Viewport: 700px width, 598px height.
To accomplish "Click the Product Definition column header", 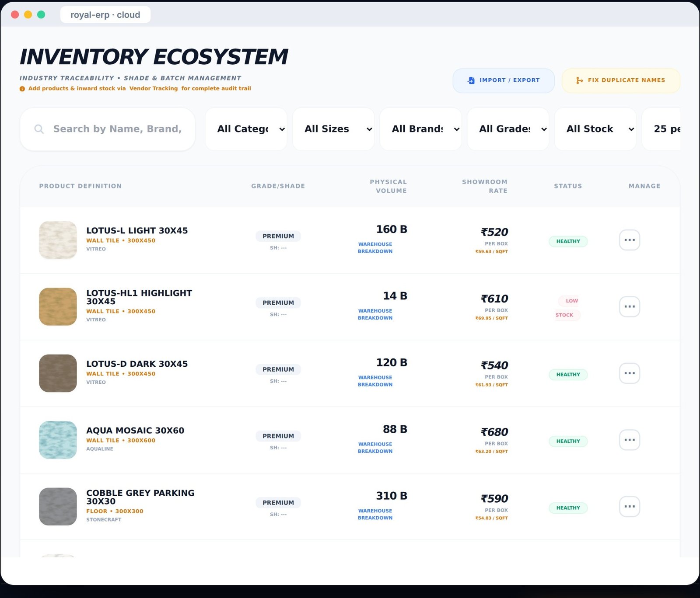I will pos(80,186).
